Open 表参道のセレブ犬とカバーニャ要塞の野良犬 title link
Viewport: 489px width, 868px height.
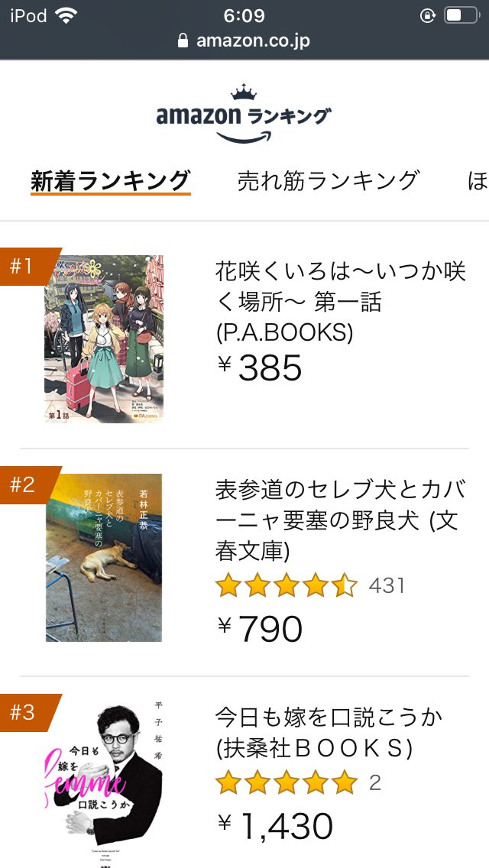(340, 520)
